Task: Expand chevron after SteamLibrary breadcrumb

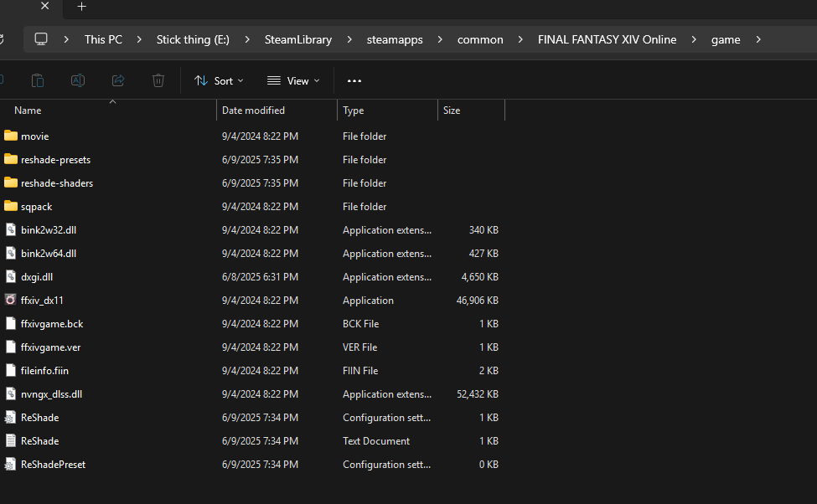Action: (x=349, y=39)
